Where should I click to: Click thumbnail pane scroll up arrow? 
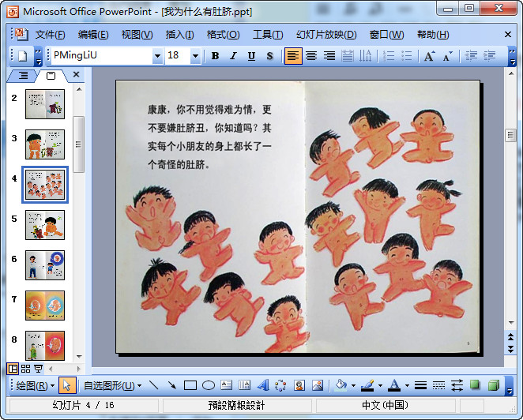[x=79, y=89]
